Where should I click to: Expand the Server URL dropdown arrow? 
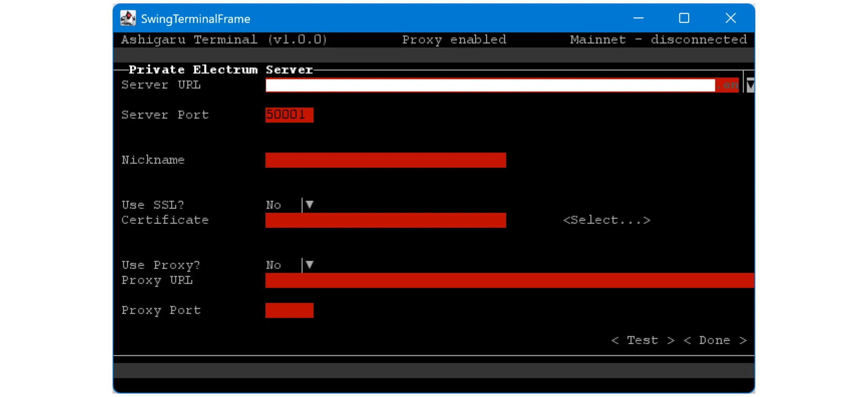coord(750,85)
